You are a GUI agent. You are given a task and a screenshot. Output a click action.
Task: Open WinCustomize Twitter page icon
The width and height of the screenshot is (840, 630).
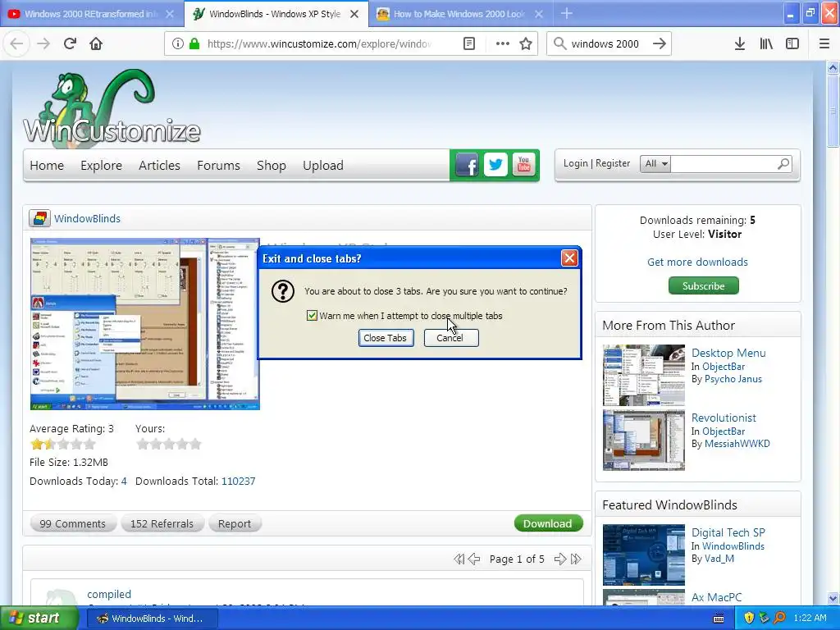(495, 164)
